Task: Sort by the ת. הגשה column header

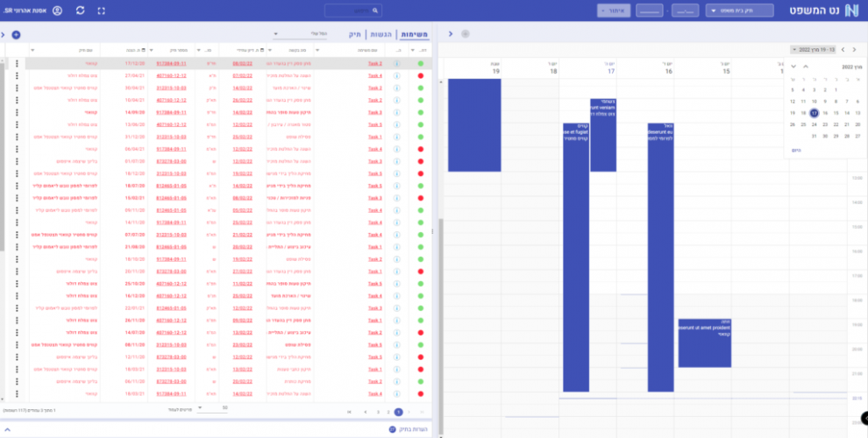Action: [x=135, y=50]
